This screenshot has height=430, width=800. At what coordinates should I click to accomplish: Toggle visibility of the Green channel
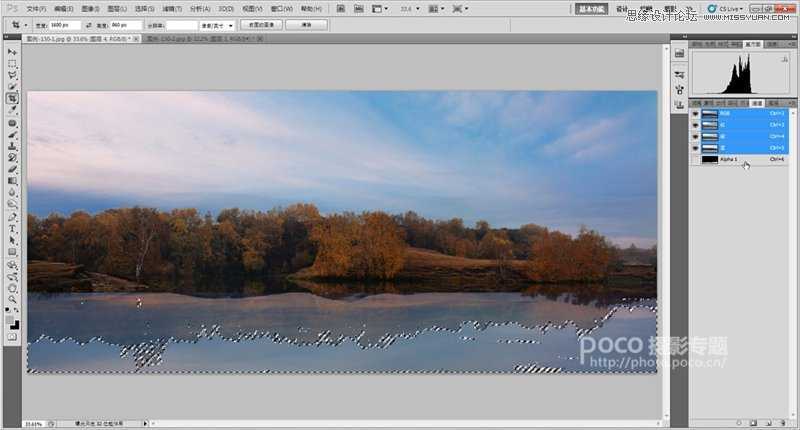tap(695, 137)
